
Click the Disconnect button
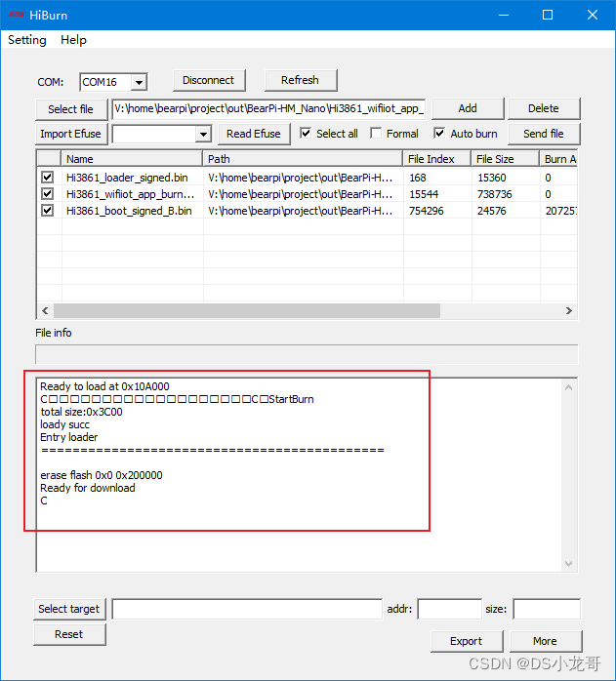[x=209, y=80]
